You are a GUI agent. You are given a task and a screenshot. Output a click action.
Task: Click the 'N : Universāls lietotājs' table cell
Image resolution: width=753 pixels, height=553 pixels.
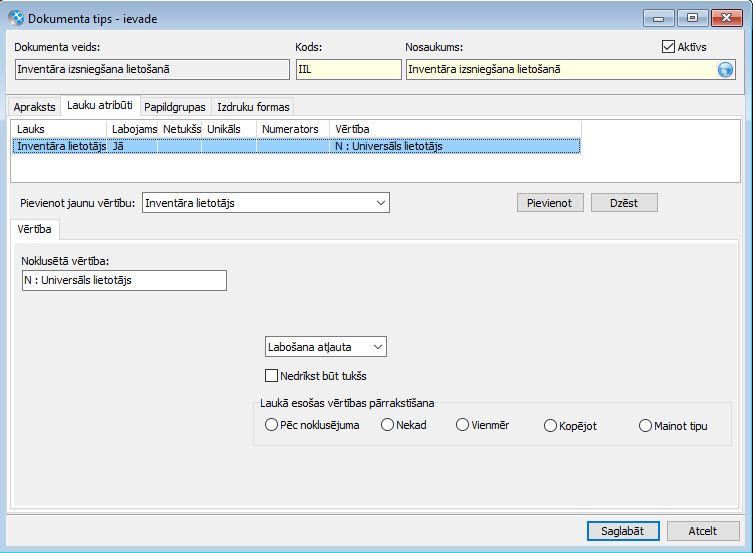pos(455,146)
